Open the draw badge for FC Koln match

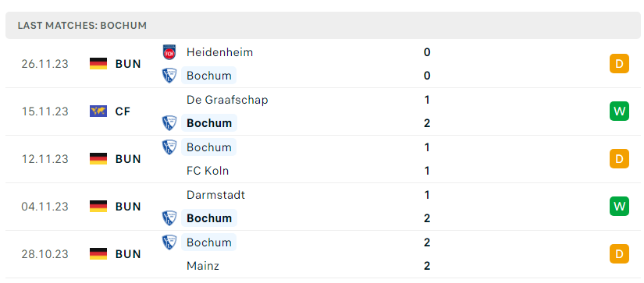619,159
